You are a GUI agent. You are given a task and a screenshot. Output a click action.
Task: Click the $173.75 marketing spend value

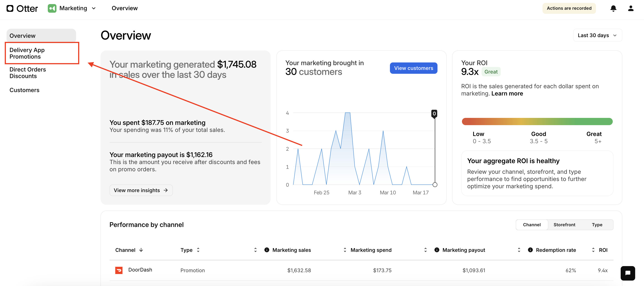382,270
